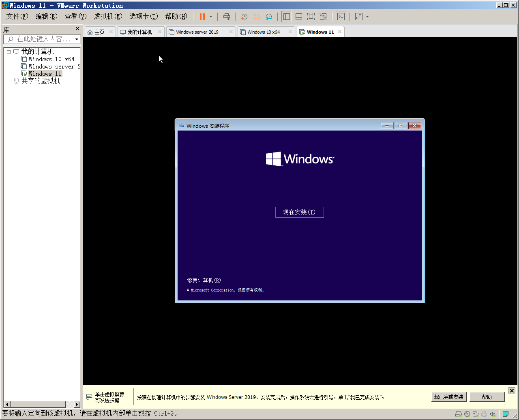
Task: Open the 文件(F) menu
Action: click(17, 16)
